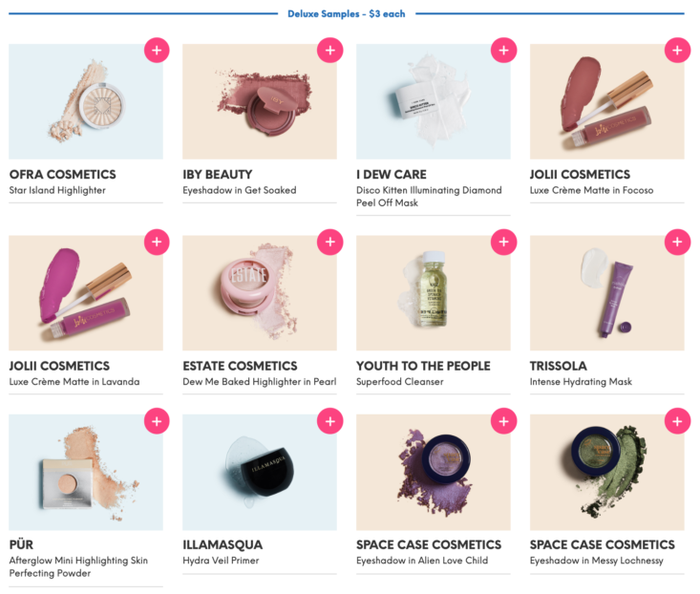Click the Deluxe Samples - $3 each heading
This screenshot has height=594, width=700.
347,13
